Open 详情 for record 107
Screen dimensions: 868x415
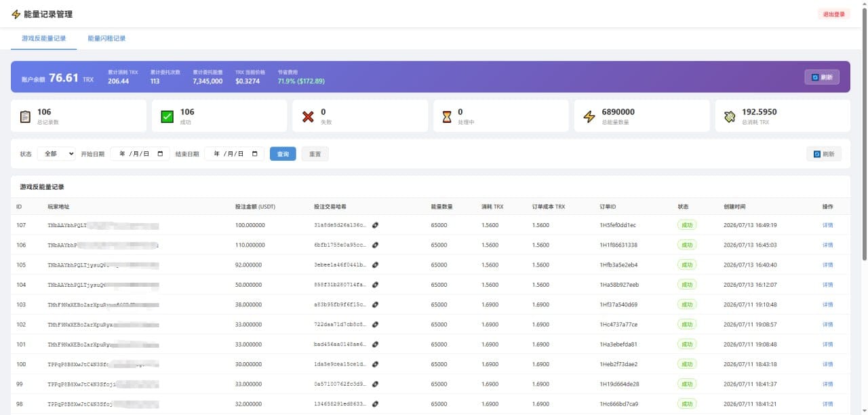[827, 225]
